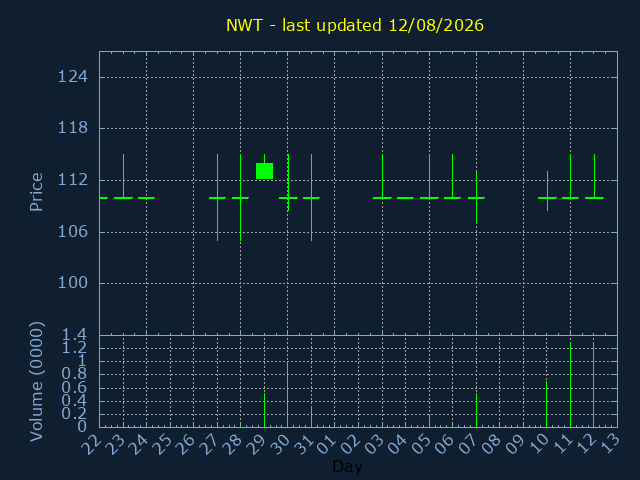The height and width of the screenshot is (480, 640).
Task: Click the 106 price axis label
Action: 73,232
